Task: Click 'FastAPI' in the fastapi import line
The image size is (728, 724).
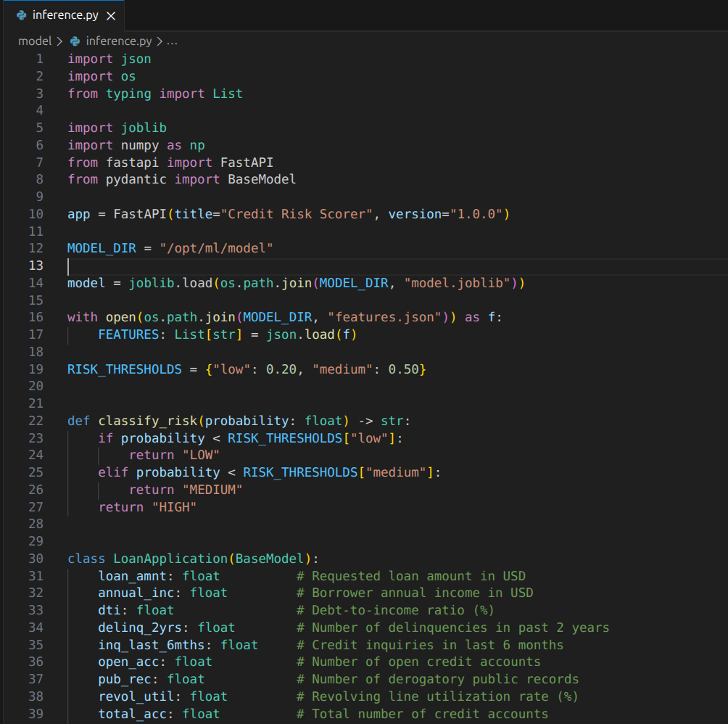Action: click(247, 163)
